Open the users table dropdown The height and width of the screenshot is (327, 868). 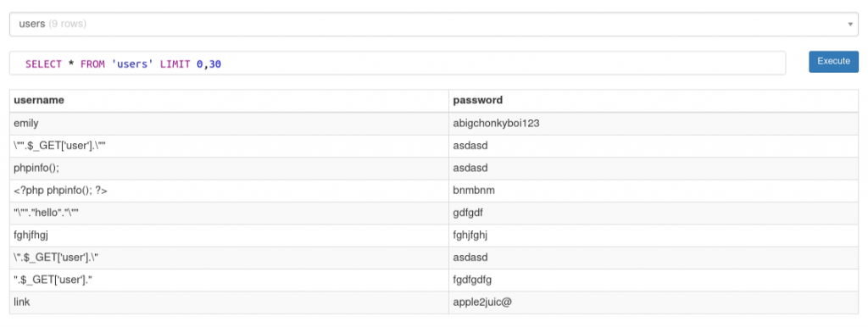[x=434, y=25]
